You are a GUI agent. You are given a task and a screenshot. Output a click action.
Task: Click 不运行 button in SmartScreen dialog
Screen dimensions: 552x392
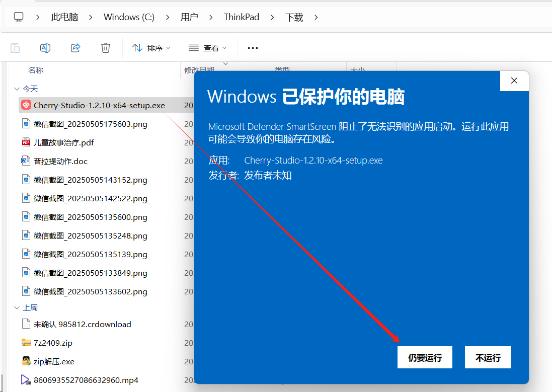point(488,357)
